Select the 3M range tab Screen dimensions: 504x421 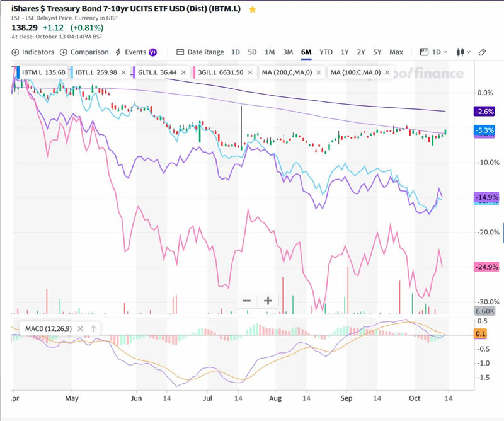[288, 52]
